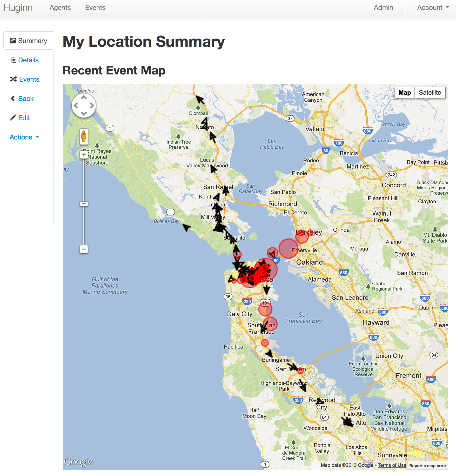
Task: Click the Google logo on the map
Action: click(78, 462)
